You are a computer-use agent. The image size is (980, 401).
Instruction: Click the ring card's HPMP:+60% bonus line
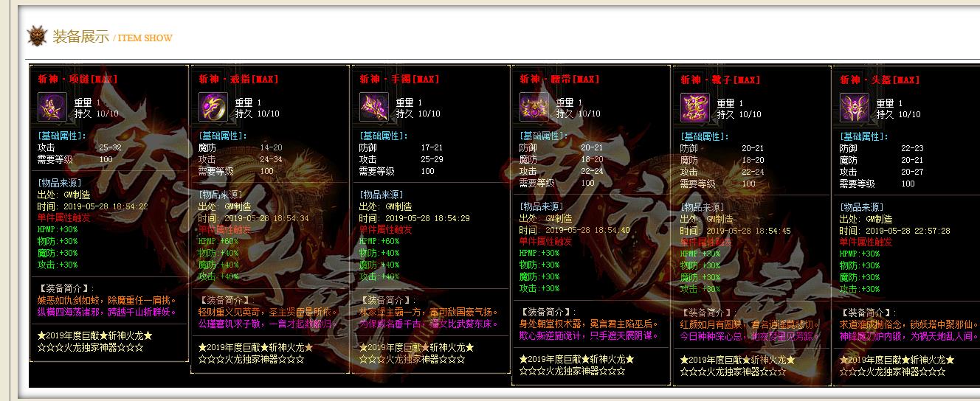pos(219,241)
